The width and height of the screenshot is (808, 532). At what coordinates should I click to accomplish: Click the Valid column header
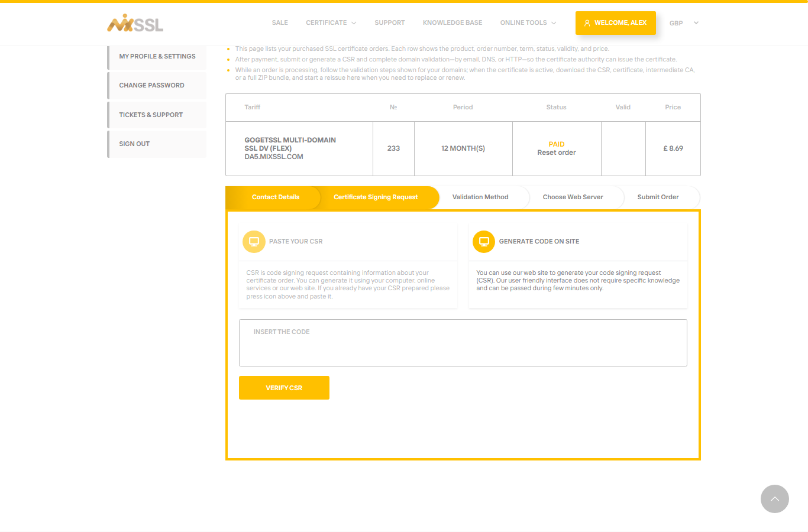pos(623,107)
